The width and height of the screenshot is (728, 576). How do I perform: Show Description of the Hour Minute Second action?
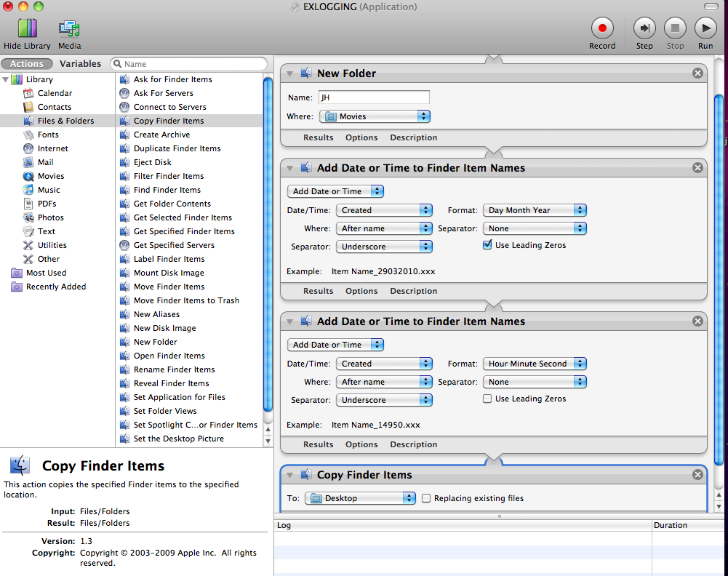pyautogui.click(x=413, y=444)
